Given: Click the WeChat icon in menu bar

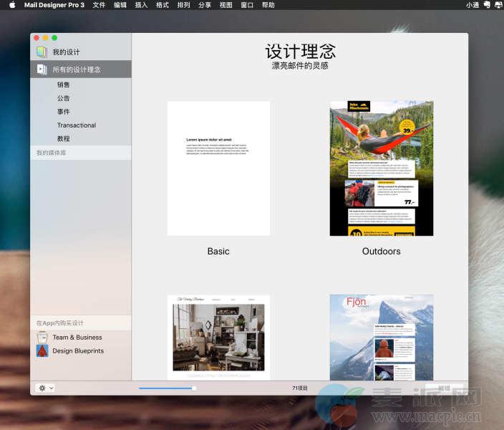Looking at the screenshot, I should (x=487, y=5).
